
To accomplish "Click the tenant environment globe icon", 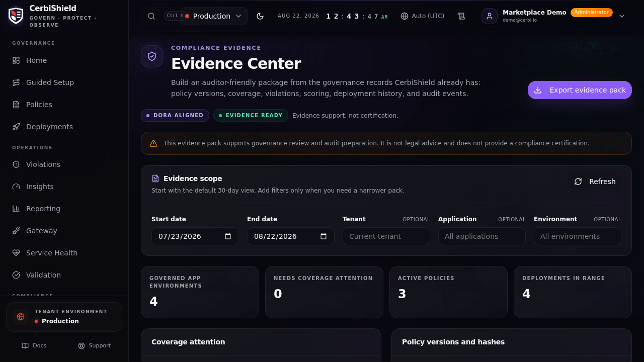I will (21, 317).
